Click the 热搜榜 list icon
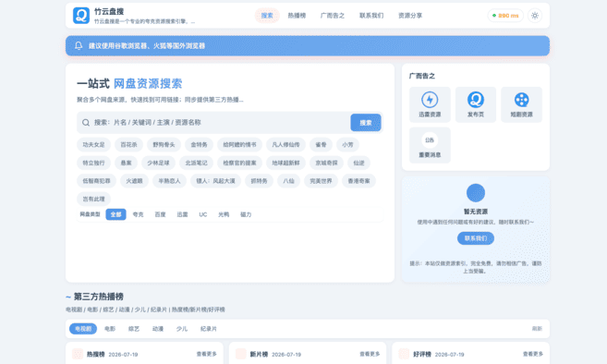607x364 pixels. pyautogui.click(x=78, y=354)
